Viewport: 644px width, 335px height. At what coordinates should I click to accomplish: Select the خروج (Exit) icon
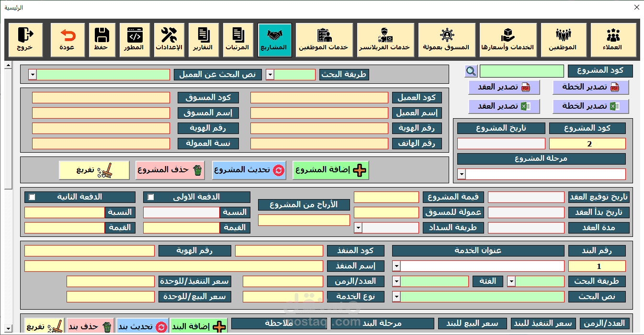25,39
